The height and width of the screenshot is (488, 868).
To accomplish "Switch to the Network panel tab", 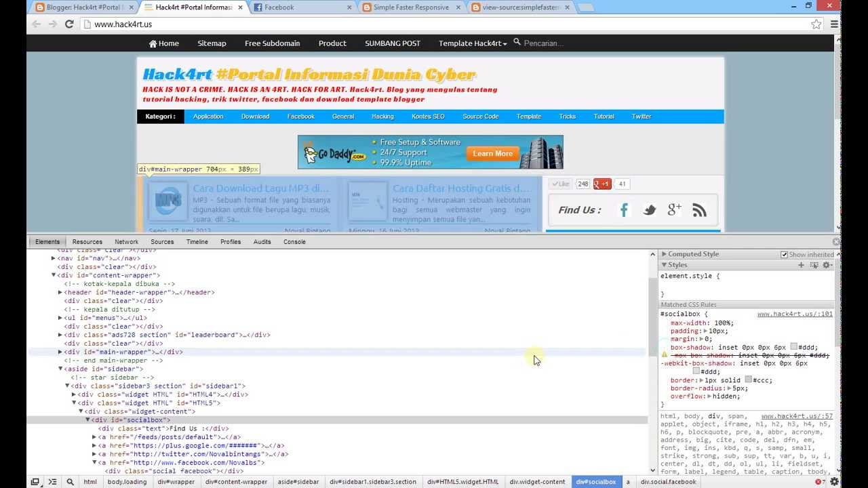I will coord(126,242).
